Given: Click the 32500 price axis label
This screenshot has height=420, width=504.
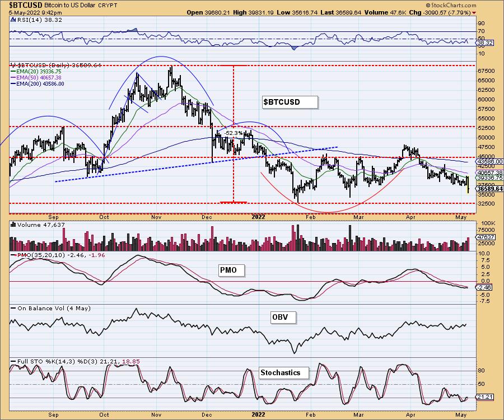Looking at the screenshot, I should 486,203.
